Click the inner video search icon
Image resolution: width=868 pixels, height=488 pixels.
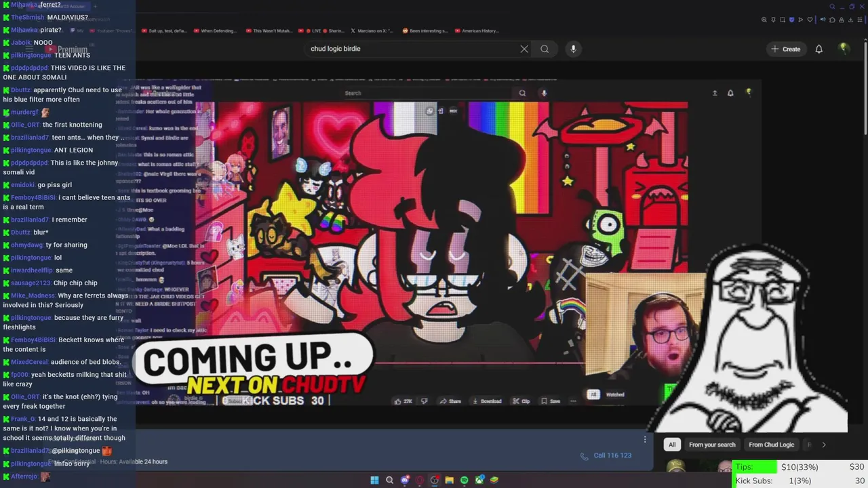(522, 93)
